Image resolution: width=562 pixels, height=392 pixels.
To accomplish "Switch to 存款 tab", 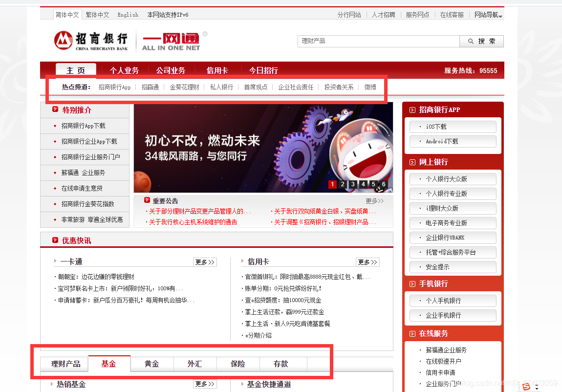I will point(281,364).
